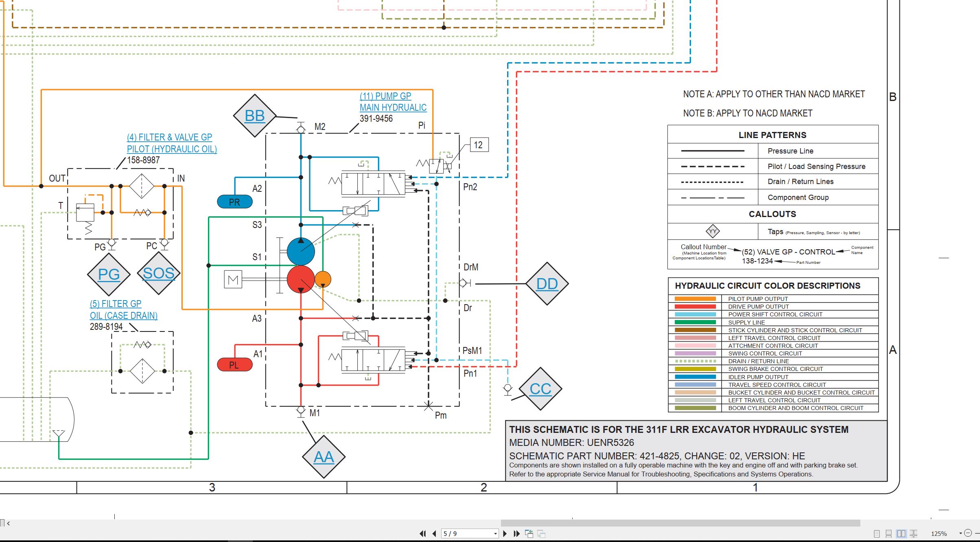Open the page number dropdown arrow
The image size is (980, 542).
click(x=495, y=534)
